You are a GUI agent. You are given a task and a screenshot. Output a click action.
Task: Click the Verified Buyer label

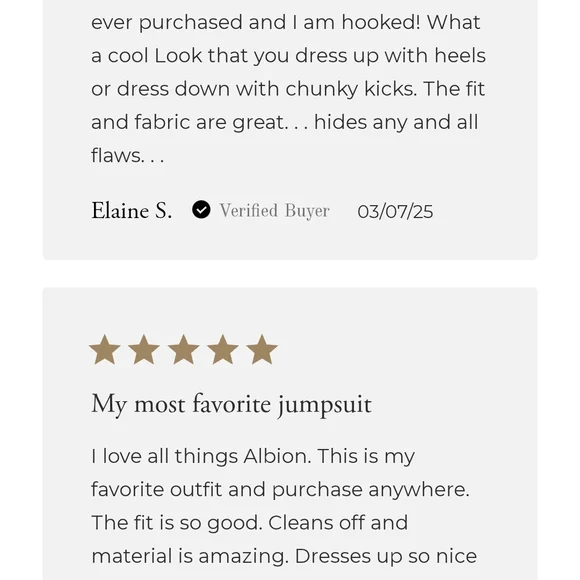click(274, 210)
